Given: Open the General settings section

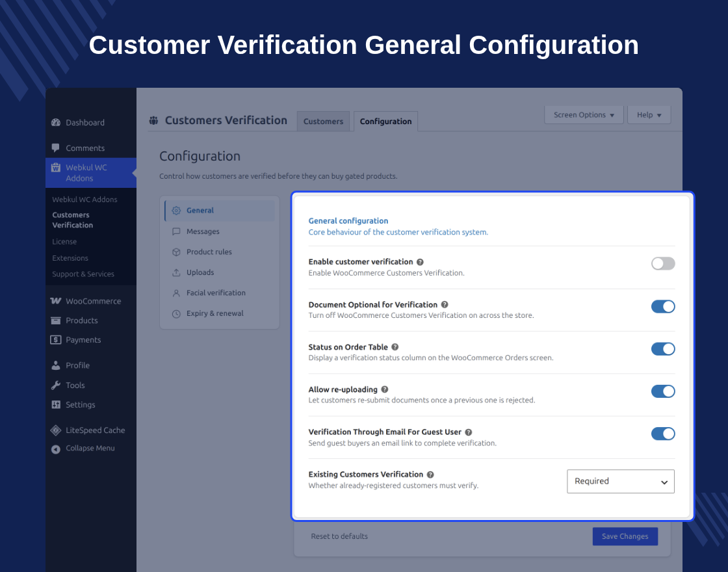Looking at the screenshot, I should pos(220,211).
